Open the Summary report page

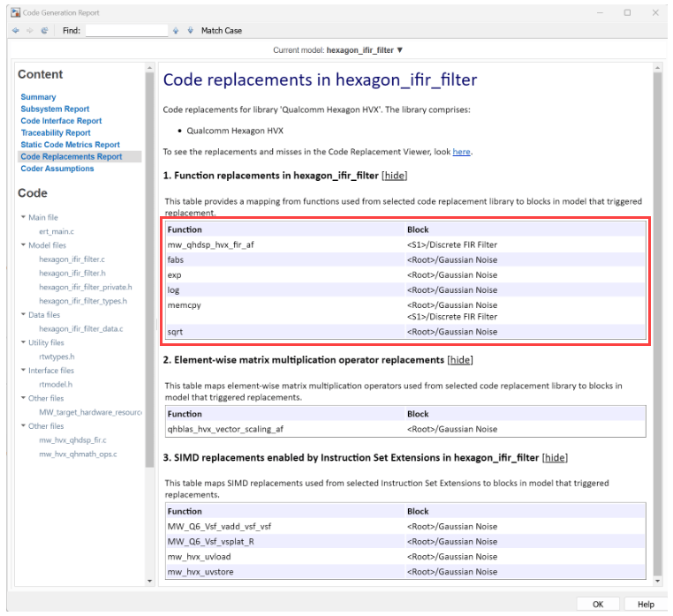pos(38,97)
